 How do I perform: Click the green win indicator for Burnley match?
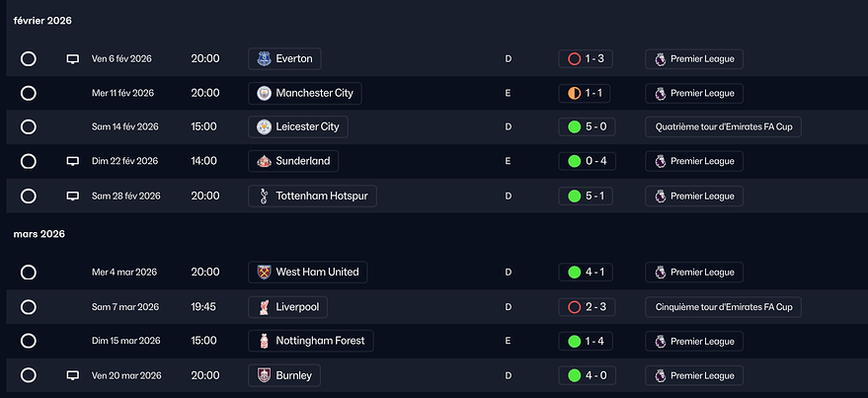point(574,376)
